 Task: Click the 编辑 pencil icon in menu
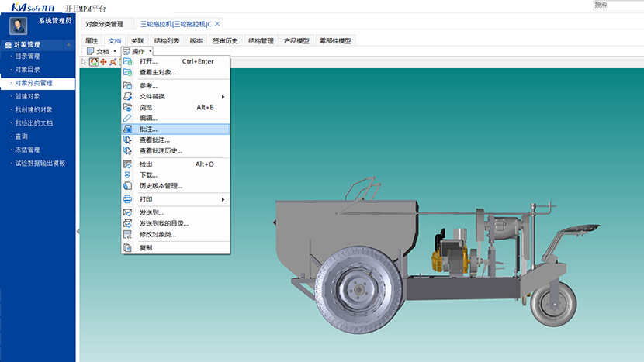[x=128, y=118]
